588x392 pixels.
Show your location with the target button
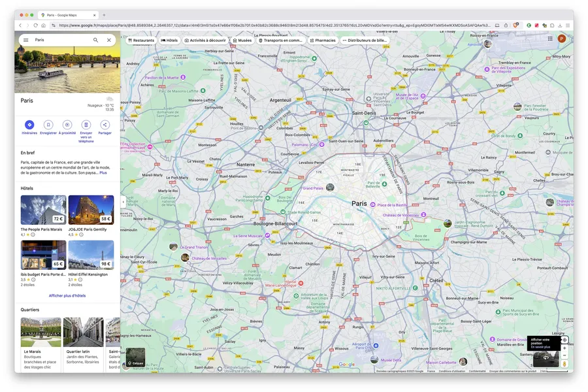[564, 340]
